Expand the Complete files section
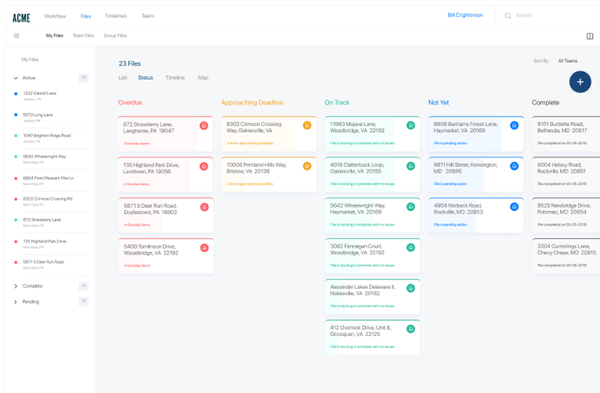 [16, 286]
